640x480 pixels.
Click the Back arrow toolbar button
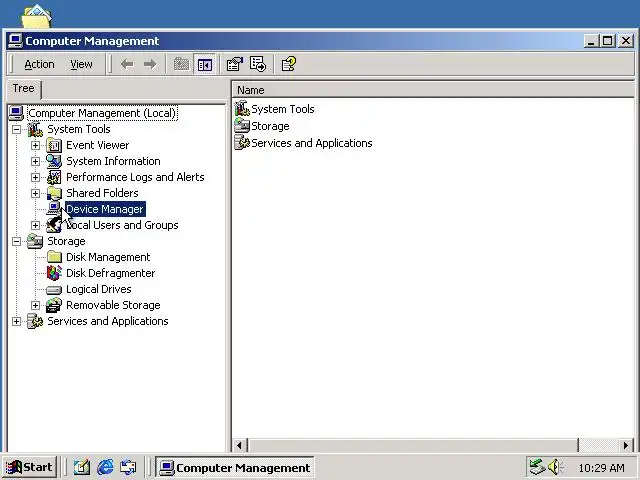[127, 64]
